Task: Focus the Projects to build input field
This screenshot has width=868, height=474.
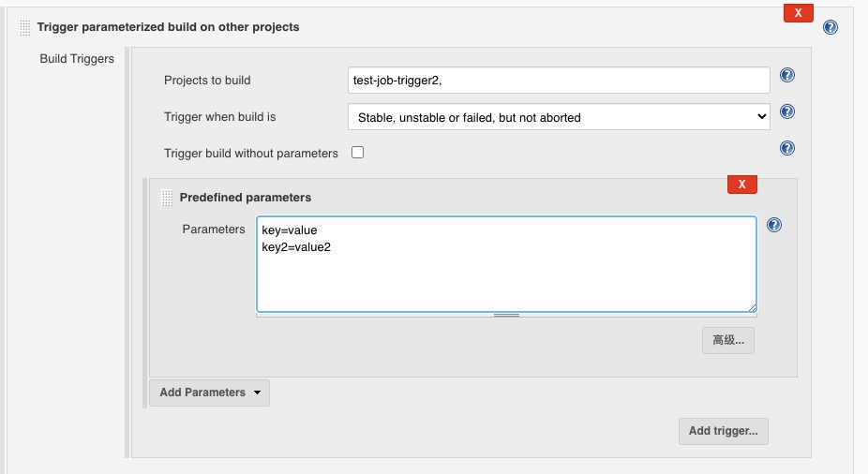Action: click(559, 81)
